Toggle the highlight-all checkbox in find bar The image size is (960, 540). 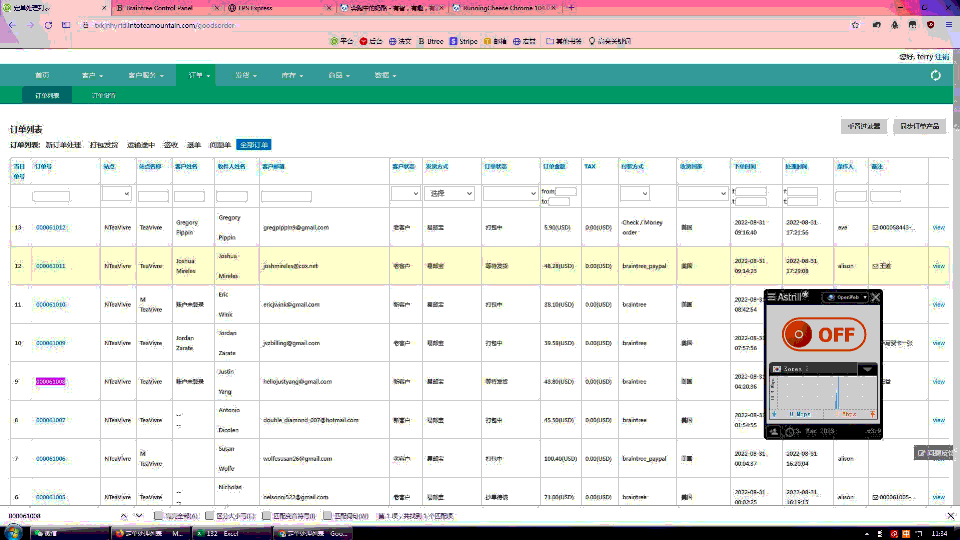coord(159,516)
